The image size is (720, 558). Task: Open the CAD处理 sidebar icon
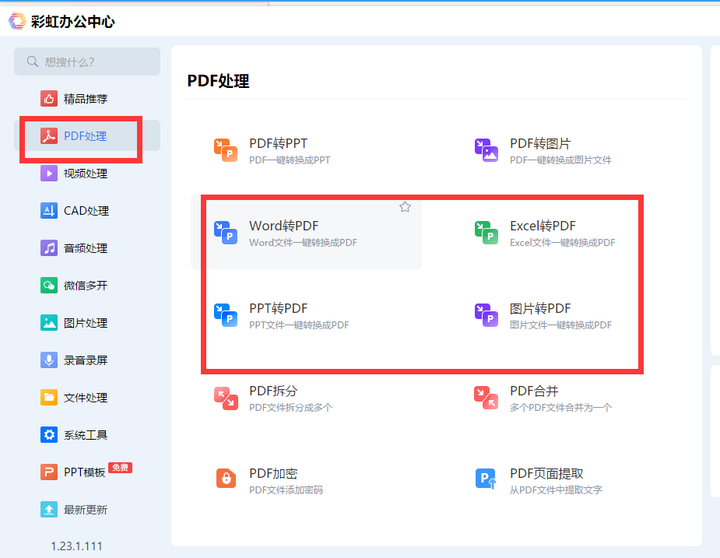point(49,211)
